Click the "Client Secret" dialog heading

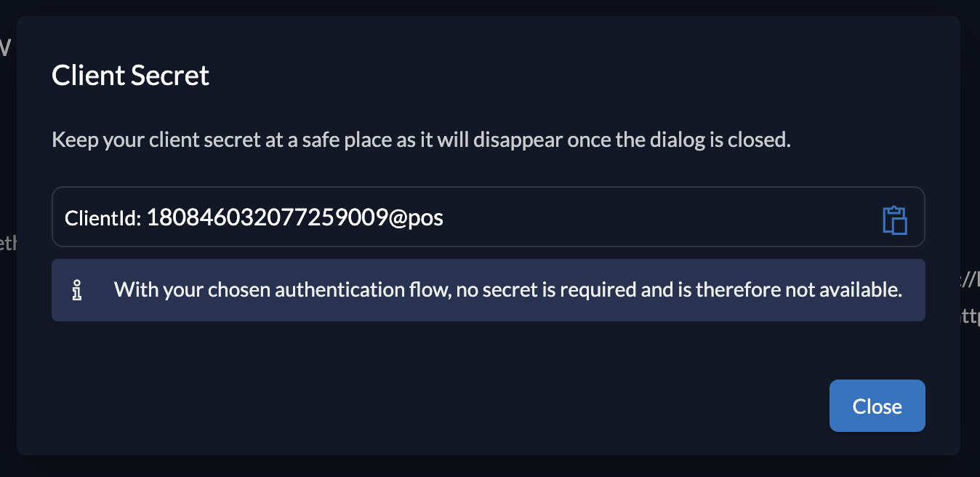[130, 76]
